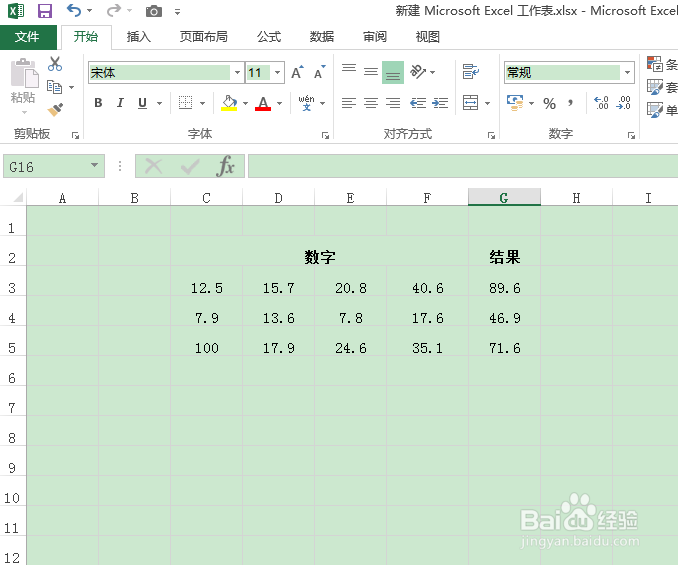Undo the last action
This screenshot has height=565, width=678.
[x=74, y=10]
